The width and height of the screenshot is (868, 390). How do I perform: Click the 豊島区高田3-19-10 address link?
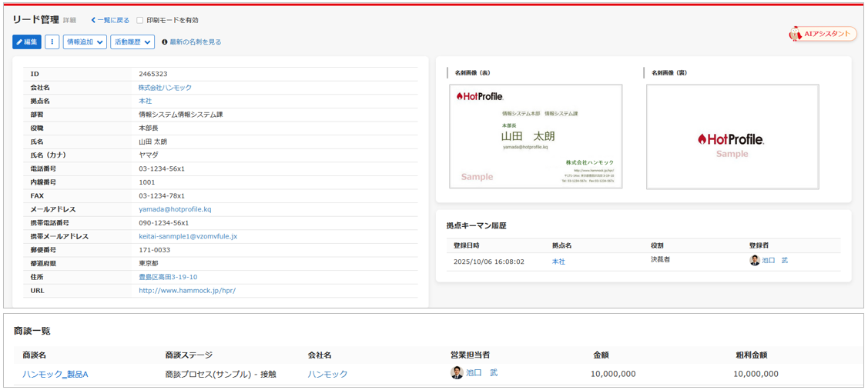tap(168, 277)
